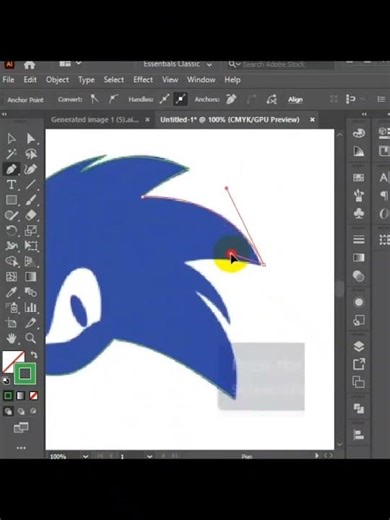
Task: Choose the Lasso tool
Action: [x=31, y=154]
